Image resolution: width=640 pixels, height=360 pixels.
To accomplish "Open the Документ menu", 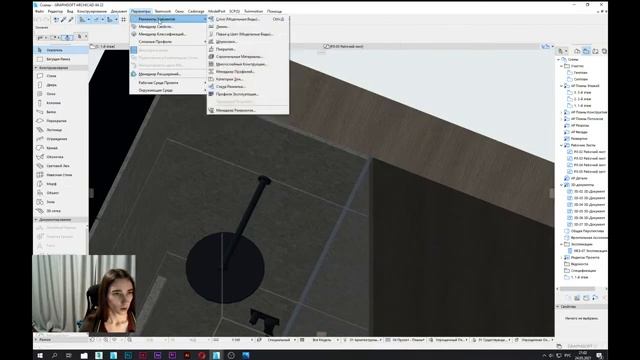I will coord(119,11).
